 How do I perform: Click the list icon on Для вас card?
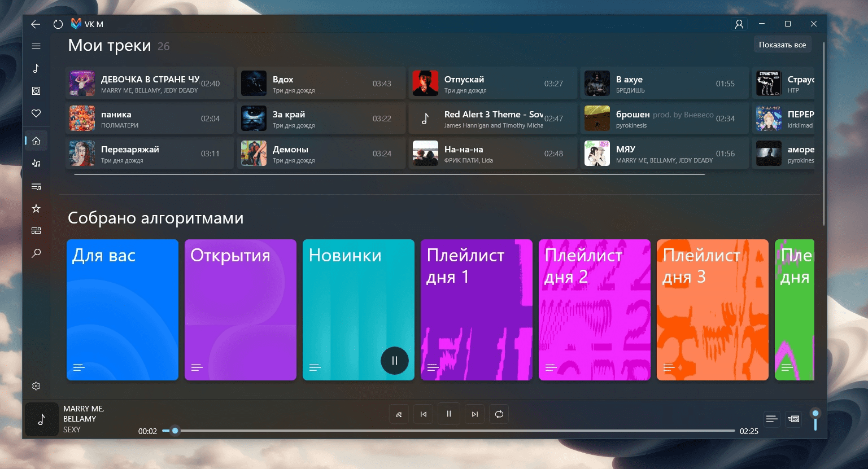tap(79, 367)
